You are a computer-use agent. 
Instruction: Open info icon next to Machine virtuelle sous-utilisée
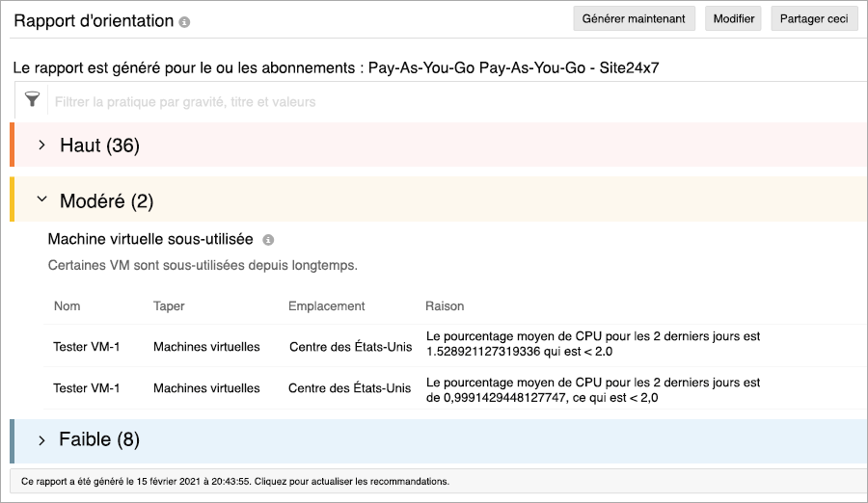(268, 239)
